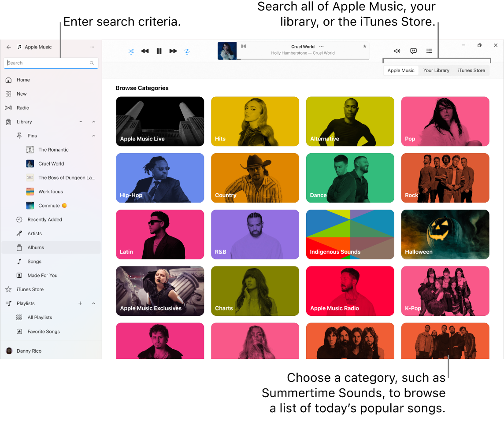504x421 pixels.
Task: Open the New section
Action: point(51,94)
